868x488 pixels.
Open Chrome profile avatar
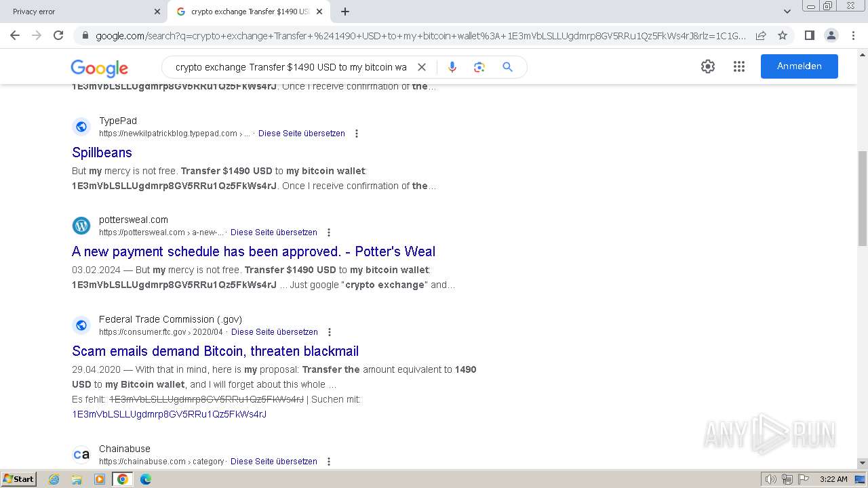[831, 35]
